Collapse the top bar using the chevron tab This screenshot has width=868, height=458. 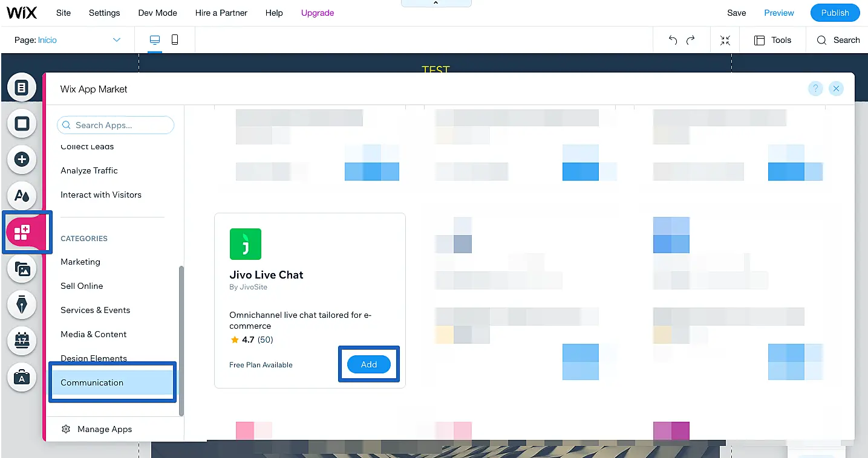[436, 4]
